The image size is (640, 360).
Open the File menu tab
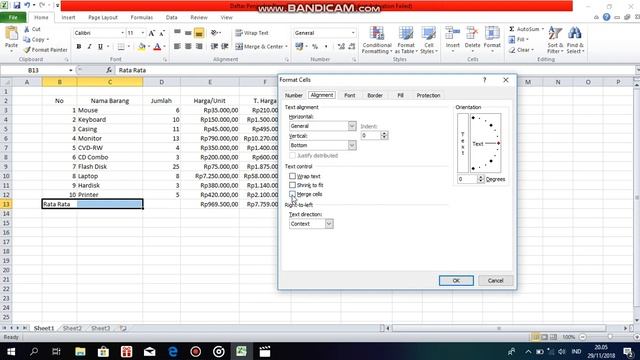[x=13, y=18]
